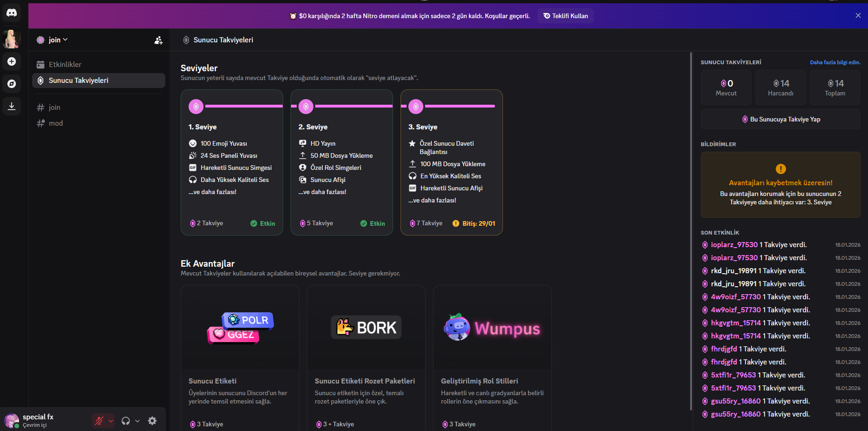Expand audio output options arrow

click(137, 421)
